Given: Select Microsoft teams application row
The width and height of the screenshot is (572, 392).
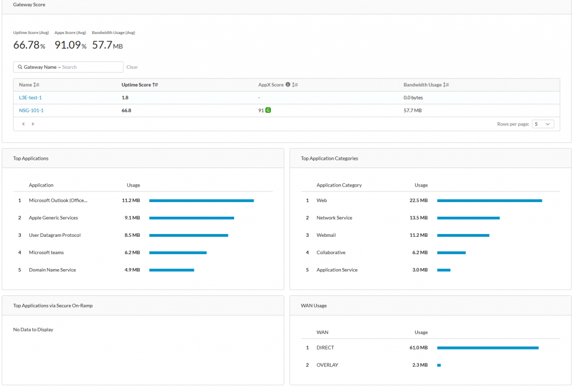Looking at the screenshot, I should pos(142,252).
